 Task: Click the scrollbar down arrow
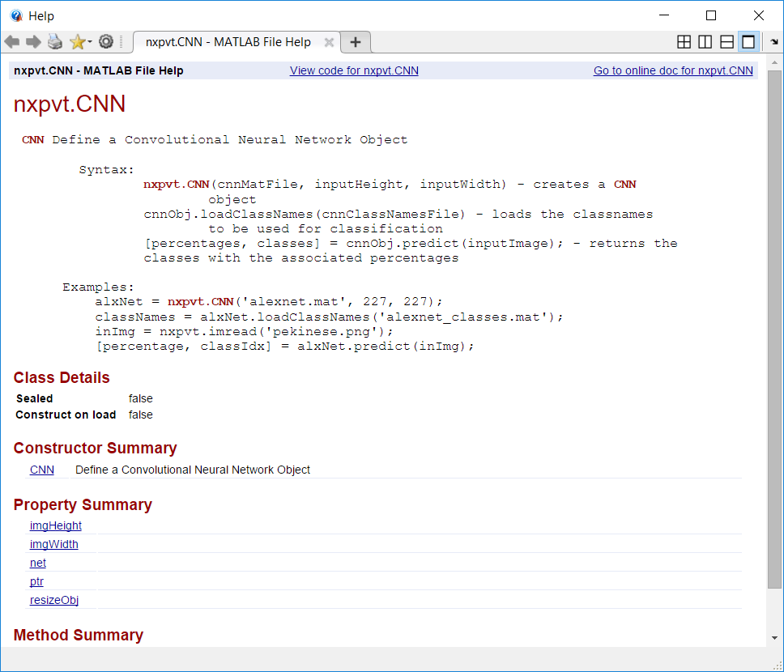774,638
